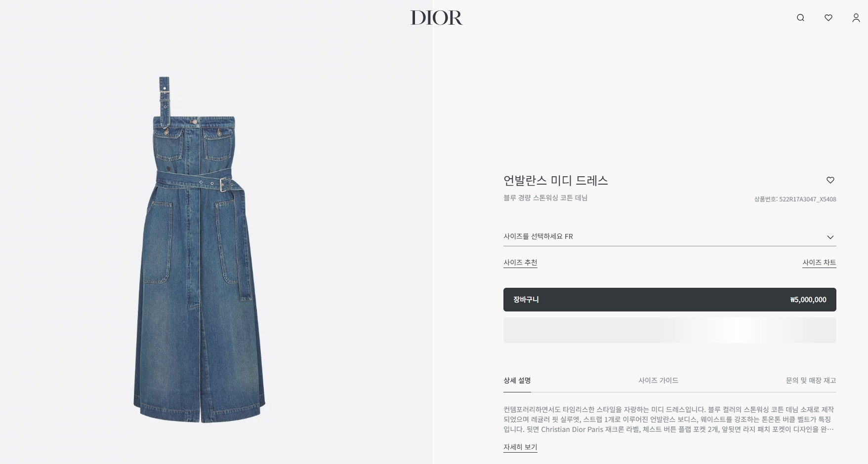This screenshot has width=868, height=464.
Task: Click the 사이즈 추천 link
Action: click(520, 263)
